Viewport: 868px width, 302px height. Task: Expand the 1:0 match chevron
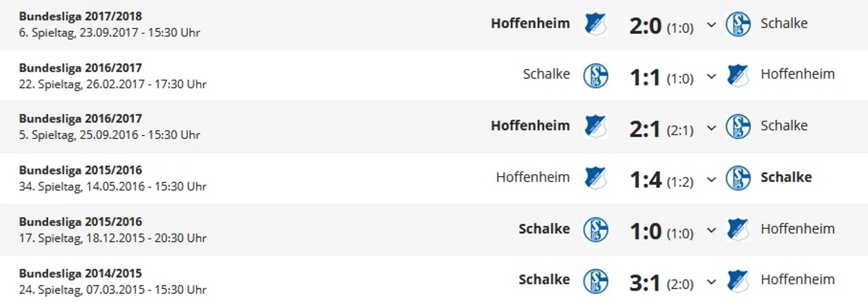[x=711, y=230]
